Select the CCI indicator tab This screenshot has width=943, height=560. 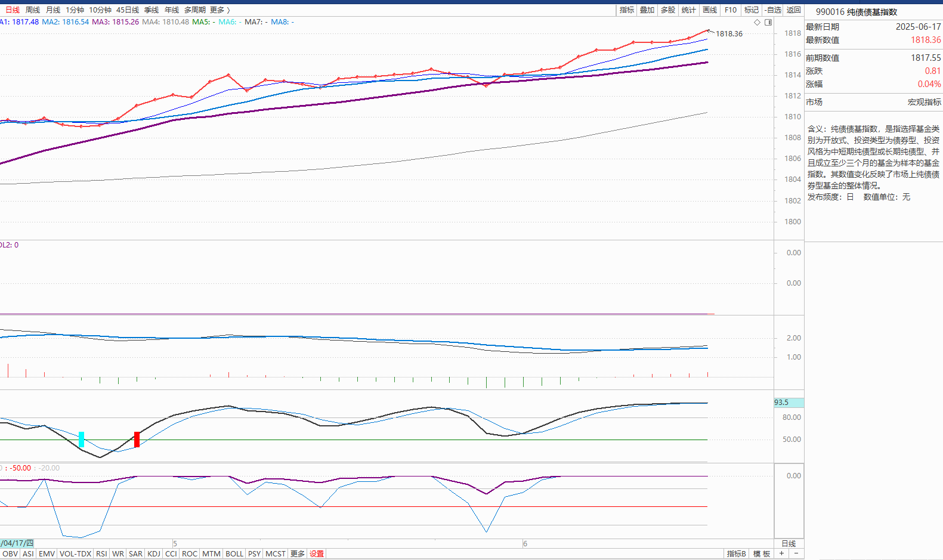171,554
